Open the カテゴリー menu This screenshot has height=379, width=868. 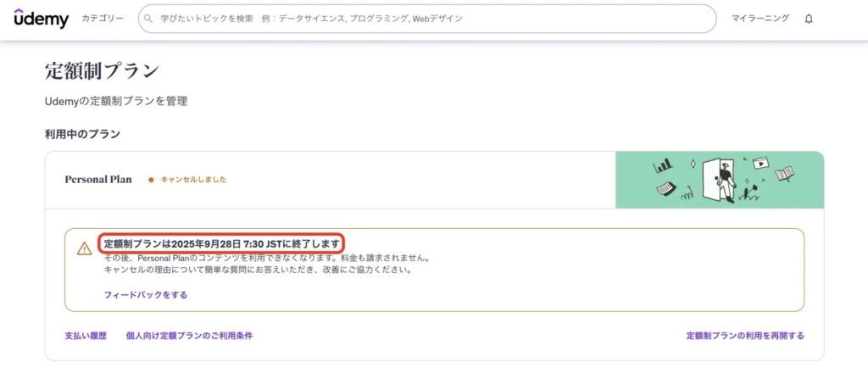(x=103, y=18)
